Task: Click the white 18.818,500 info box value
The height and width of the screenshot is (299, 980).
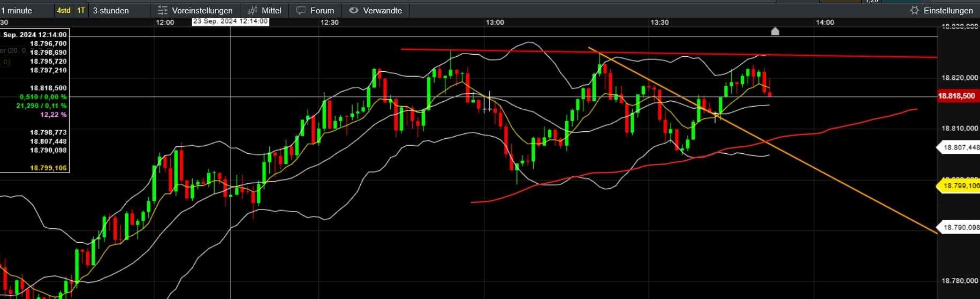Action: click(x=48, y=88)
